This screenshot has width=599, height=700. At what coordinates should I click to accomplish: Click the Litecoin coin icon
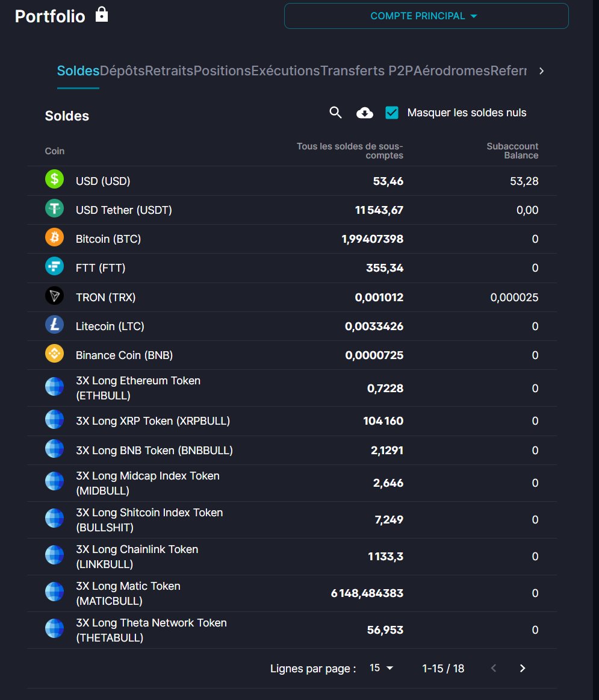click(54, 325)
